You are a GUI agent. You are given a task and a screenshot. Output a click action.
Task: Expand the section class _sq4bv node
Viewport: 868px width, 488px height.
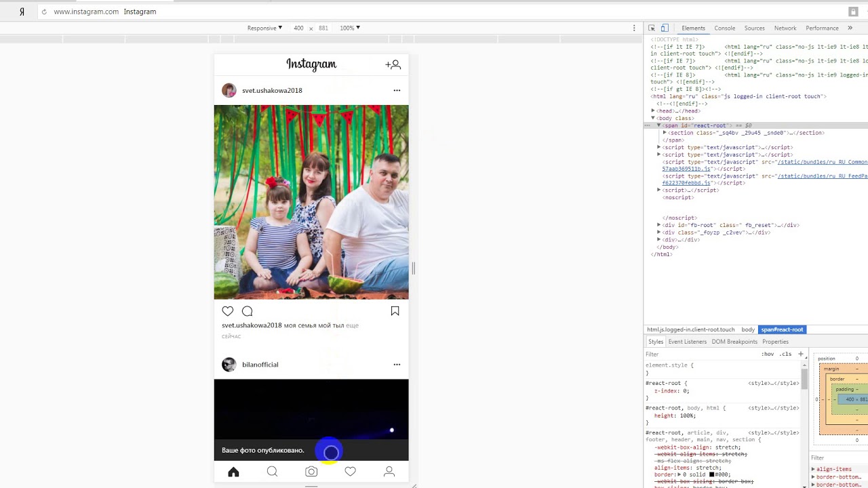pyautogui.click(x=665, y=133)
